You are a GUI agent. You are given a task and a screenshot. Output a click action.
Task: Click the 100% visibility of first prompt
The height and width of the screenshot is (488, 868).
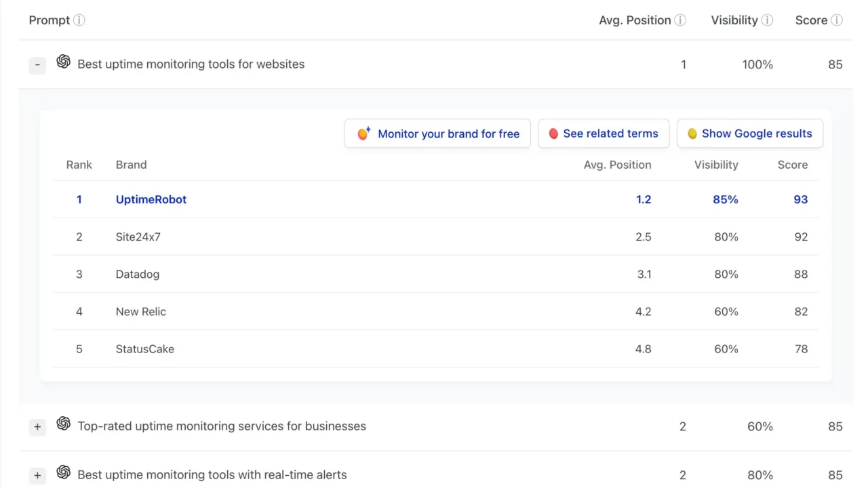point(757,64)
